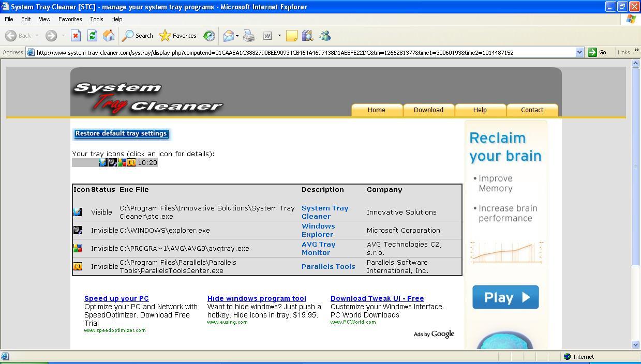
Task: Open the Tools menu
Action: click(96, 19)
